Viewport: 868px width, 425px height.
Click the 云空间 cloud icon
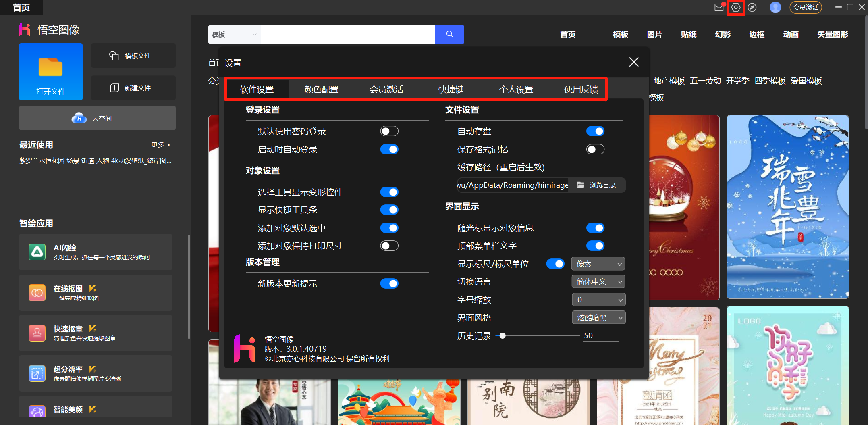coord(79,118)
